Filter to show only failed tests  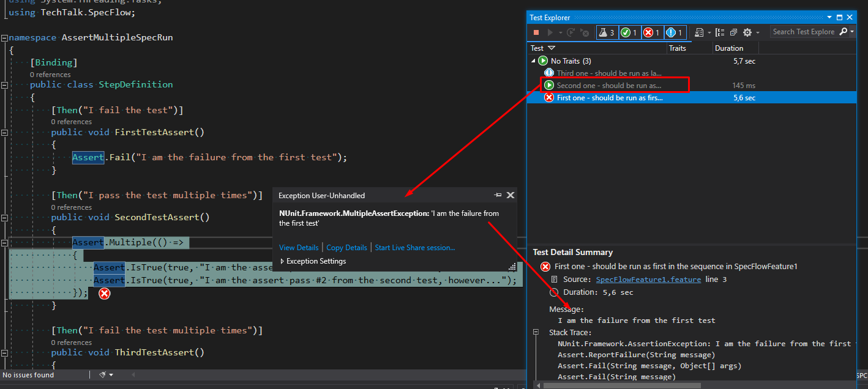650,32
